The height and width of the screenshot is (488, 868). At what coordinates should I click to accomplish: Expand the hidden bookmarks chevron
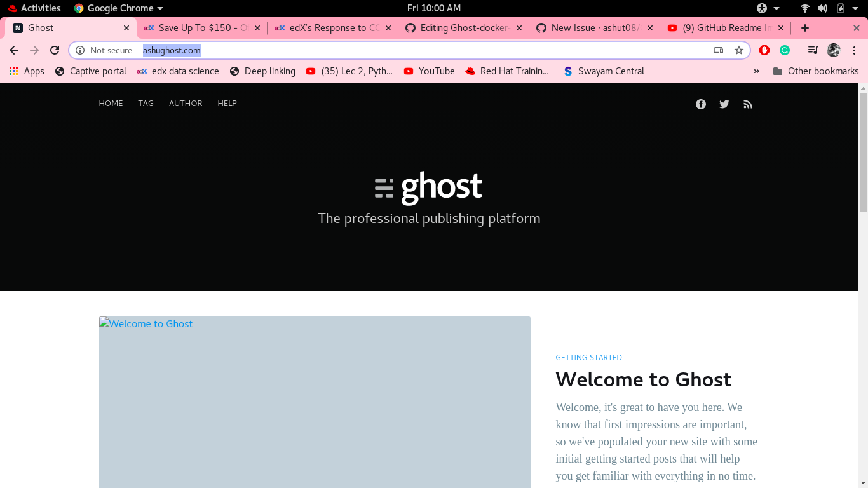point(757,71)
